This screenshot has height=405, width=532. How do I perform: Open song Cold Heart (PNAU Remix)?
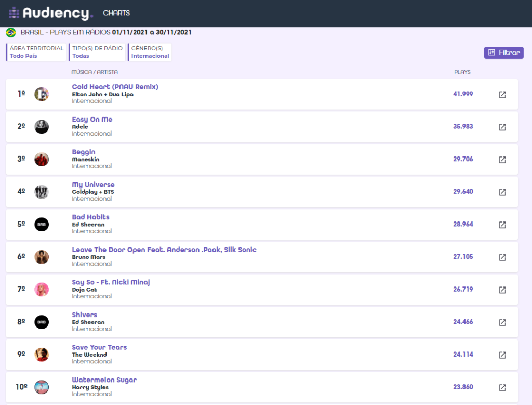115,87
